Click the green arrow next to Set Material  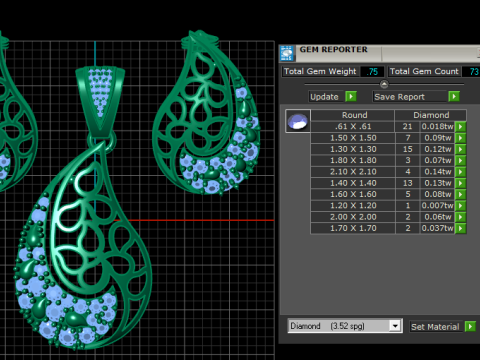tap(470, 326)
